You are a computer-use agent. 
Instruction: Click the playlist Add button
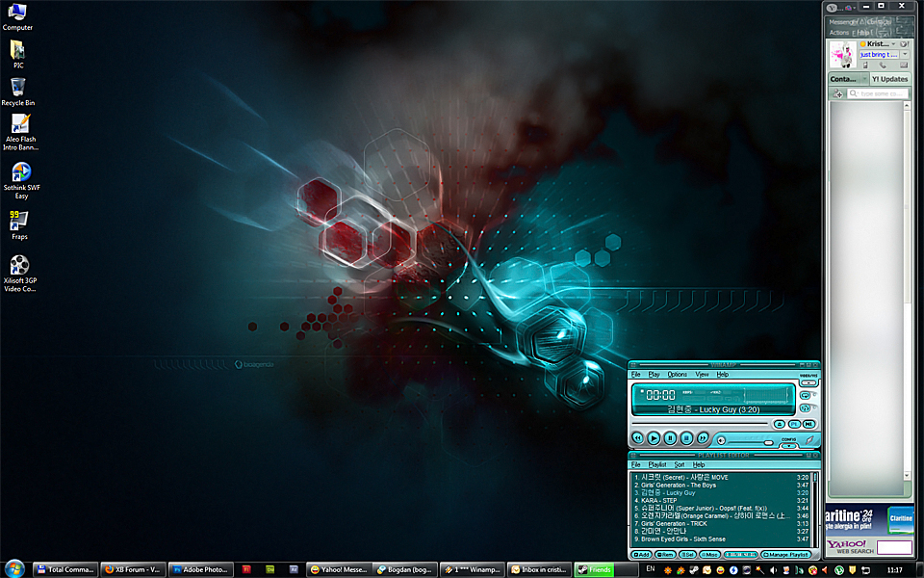tap(642, 555)
